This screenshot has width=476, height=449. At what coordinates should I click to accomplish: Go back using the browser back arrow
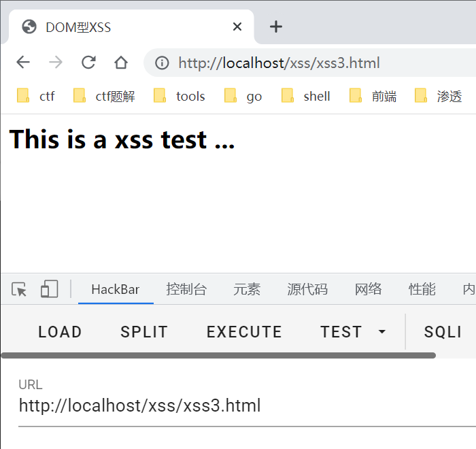tap(23, 63)
